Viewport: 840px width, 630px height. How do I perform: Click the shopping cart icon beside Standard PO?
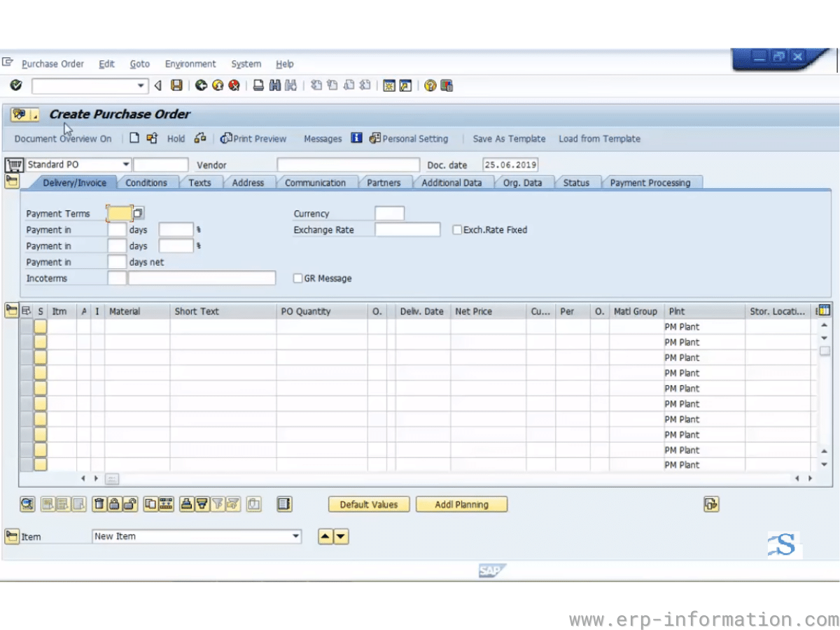click(13, 165)
